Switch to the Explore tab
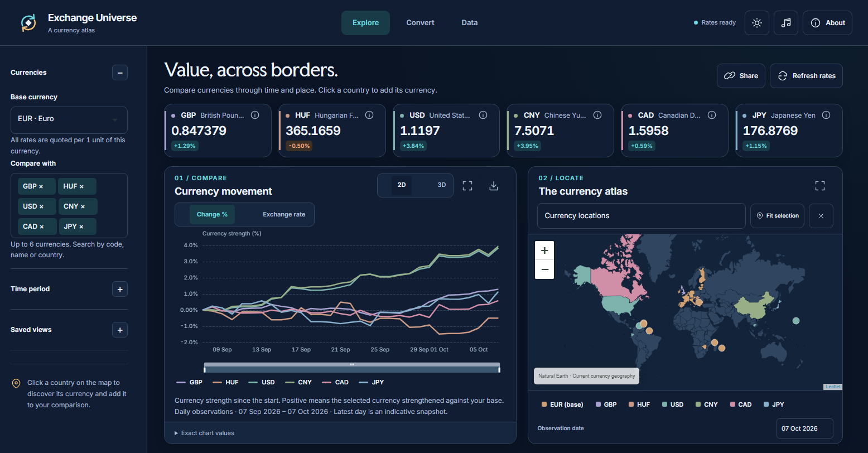The width and height of the screenshot is (868, 453). click(365, 23)
